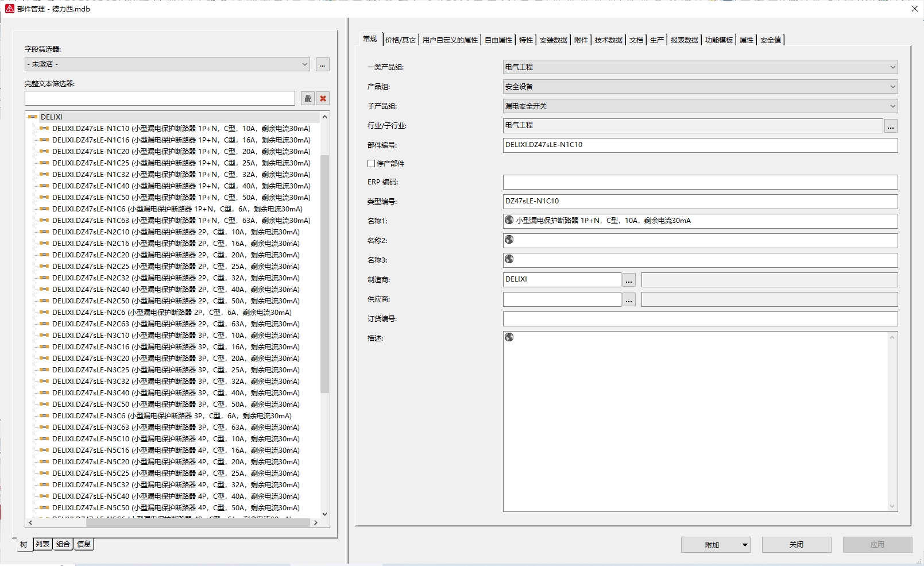Viewport: 924px width, 566px height.
Task: Click the 完整文本筛选器 text box
Action: click(160, 98)
